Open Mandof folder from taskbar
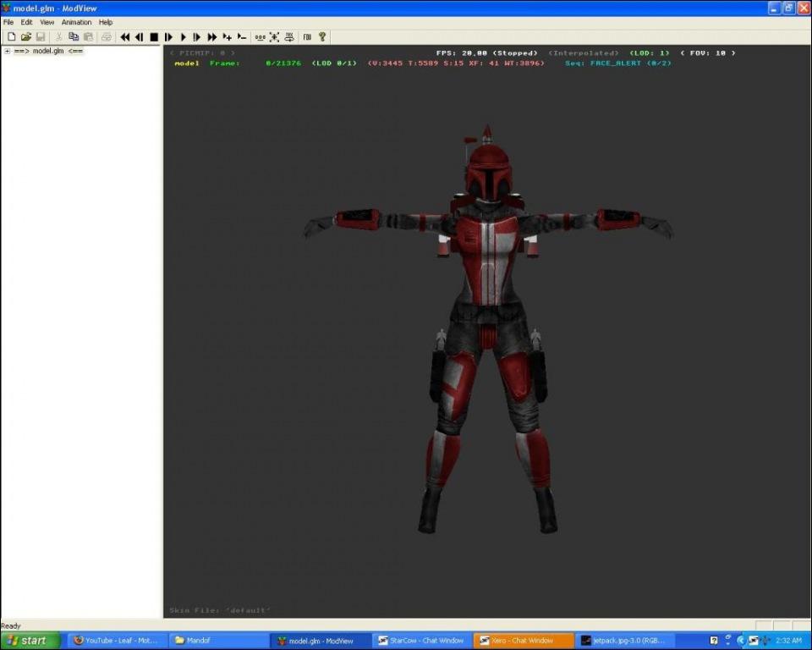Image resolution: width=812 pixels, height=650 pixels. click(x=217, y=641)
